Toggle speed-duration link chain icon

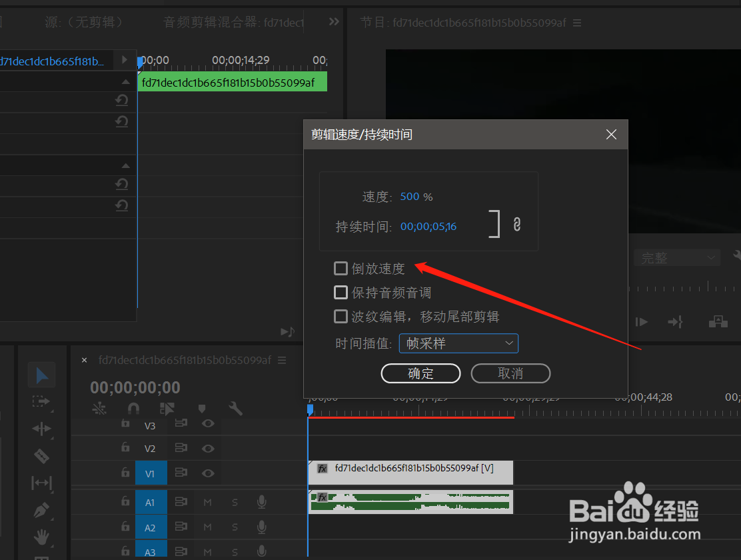517,224
